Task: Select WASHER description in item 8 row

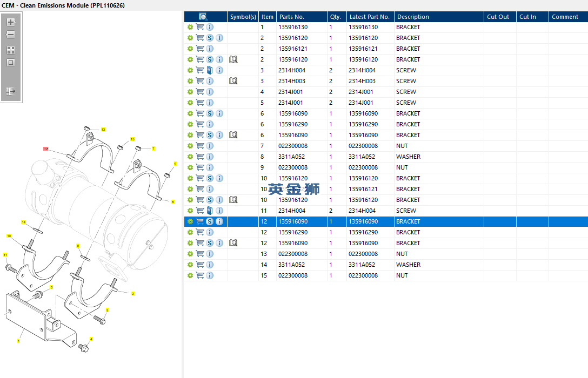Action: [409, 157]
